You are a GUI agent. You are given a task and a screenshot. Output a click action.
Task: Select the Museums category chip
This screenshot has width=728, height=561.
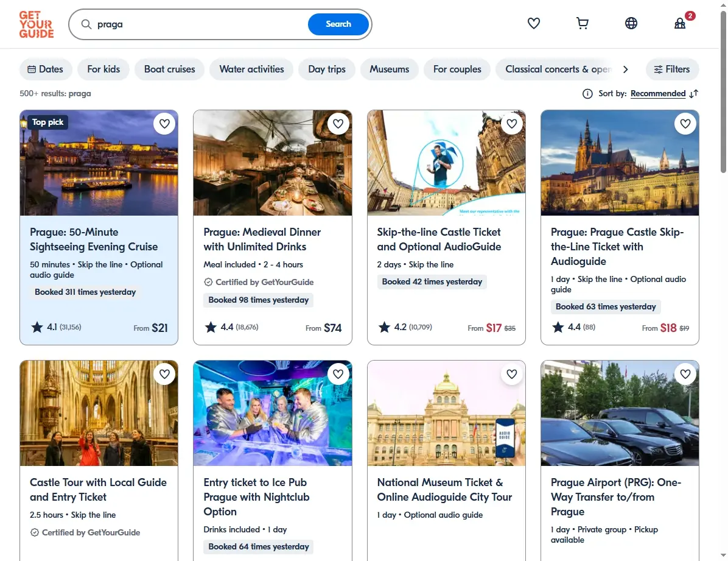(x=389, y=69)
